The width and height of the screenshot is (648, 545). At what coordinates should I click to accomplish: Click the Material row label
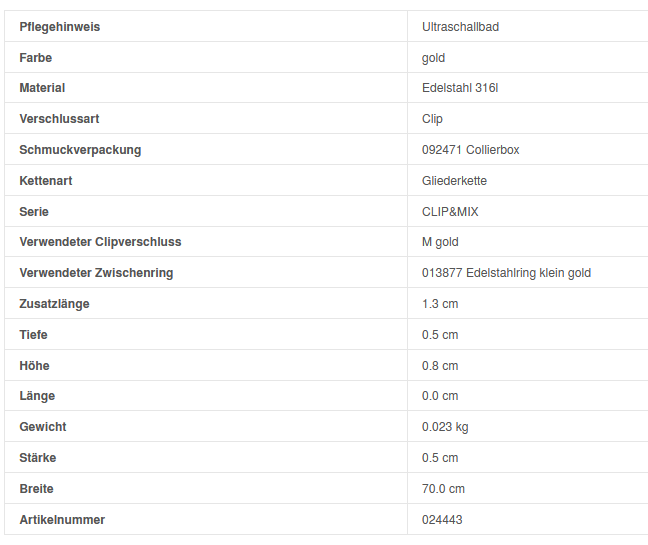[42, 88]
